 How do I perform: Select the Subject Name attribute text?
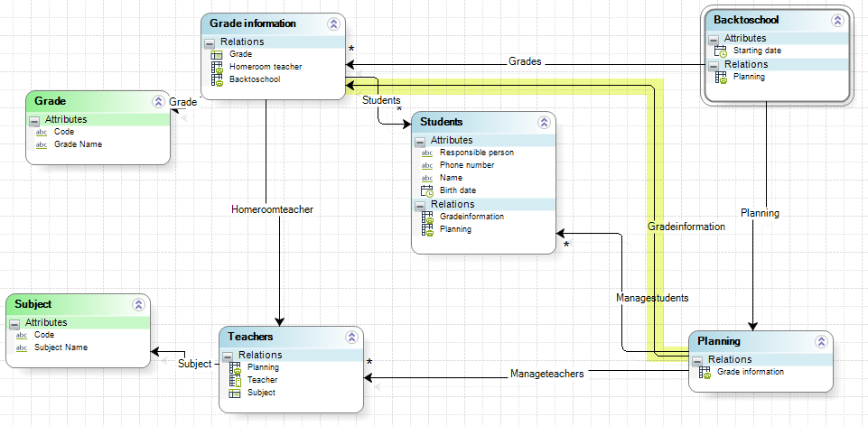point(61,347)
